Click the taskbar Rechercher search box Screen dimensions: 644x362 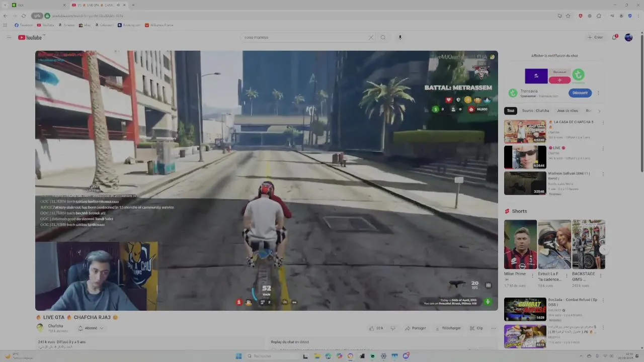click(272, 356)
